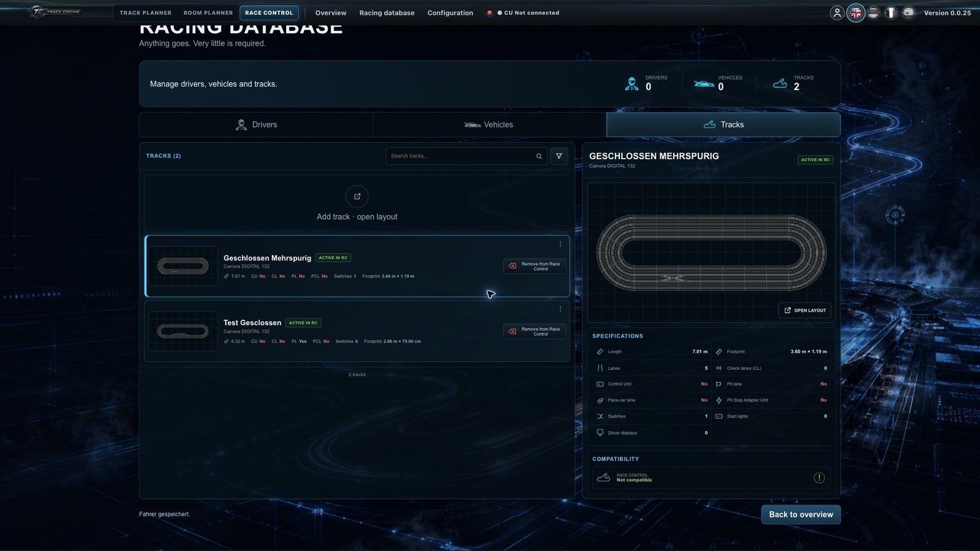Click the search magnifier icon in tracks
The width and height of the screenshot is (980, 551).
539,156
